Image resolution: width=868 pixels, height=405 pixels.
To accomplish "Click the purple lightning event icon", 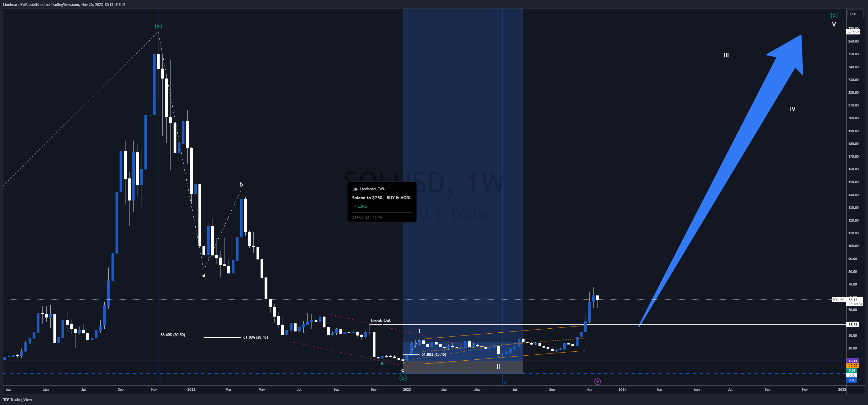I will (x=598, y=381).
